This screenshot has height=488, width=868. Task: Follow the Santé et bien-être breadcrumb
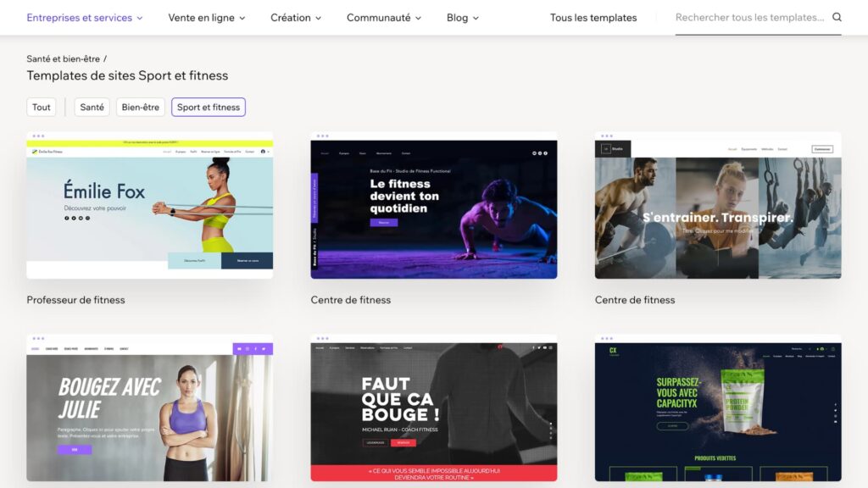(x=63, y=58)
